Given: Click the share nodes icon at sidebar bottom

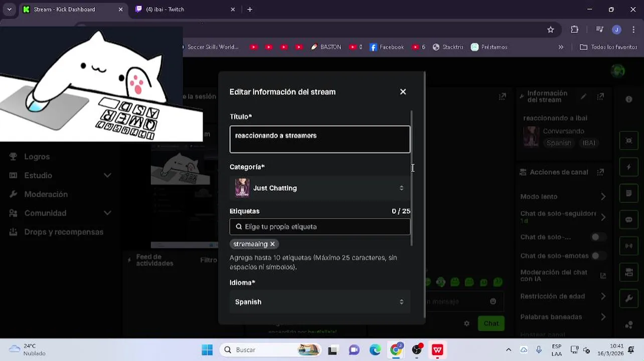Looking at the screenshot, I should point(629,325).
